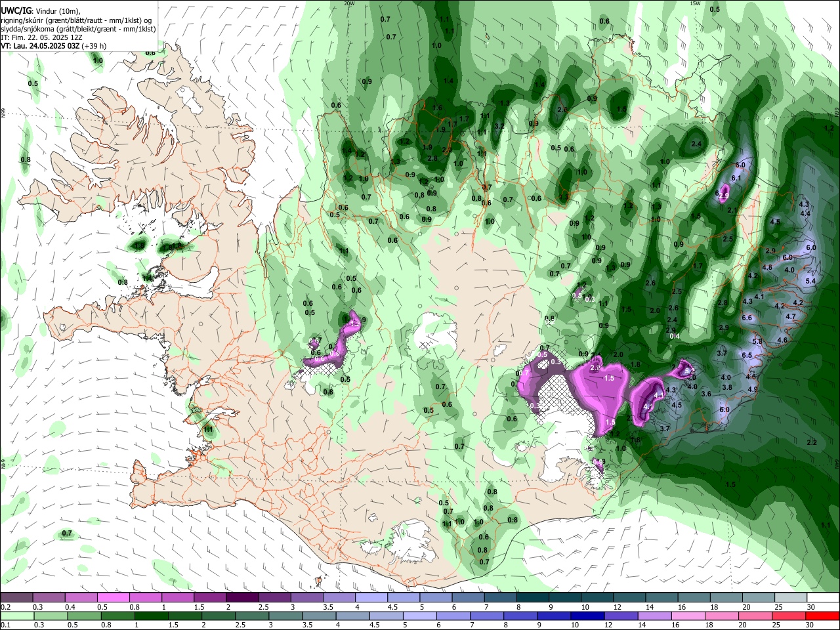This screenshot has height=630, width=840.
Task: Pick the lavender snow scale swatch between 4 and 4.5
Action: pos(370,598)
